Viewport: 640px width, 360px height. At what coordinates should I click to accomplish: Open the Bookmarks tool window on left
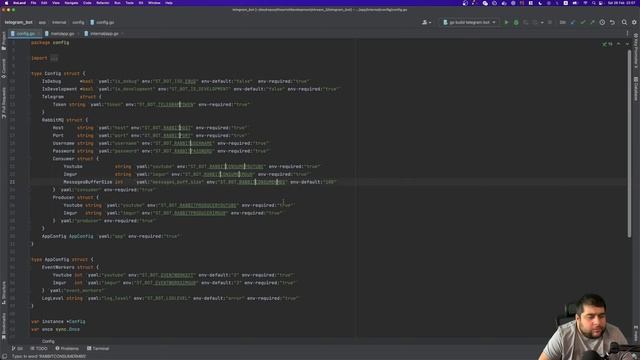4,326
